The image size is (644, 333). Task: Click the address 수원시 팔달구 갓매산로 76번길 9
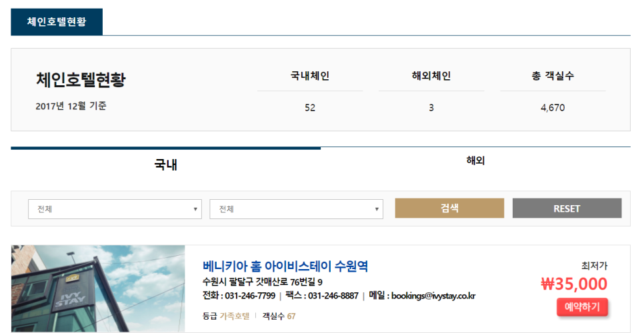tap(263, 282)
